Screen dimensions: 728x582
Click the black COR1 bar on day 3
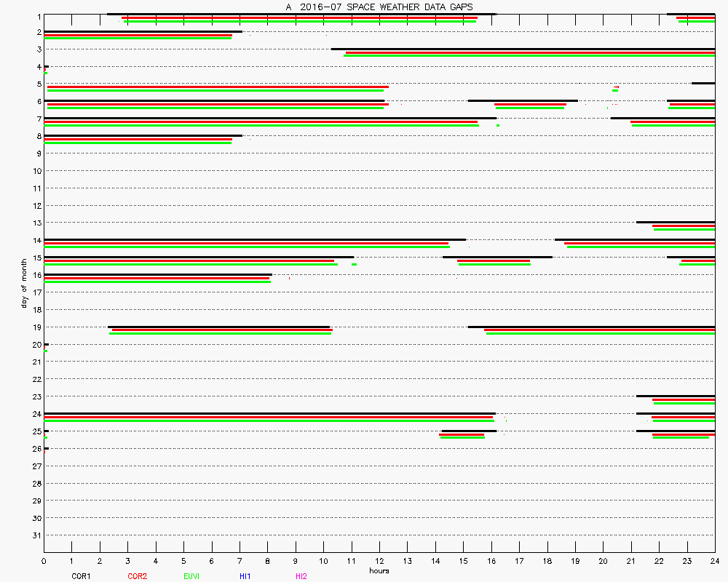pos(523,49)
